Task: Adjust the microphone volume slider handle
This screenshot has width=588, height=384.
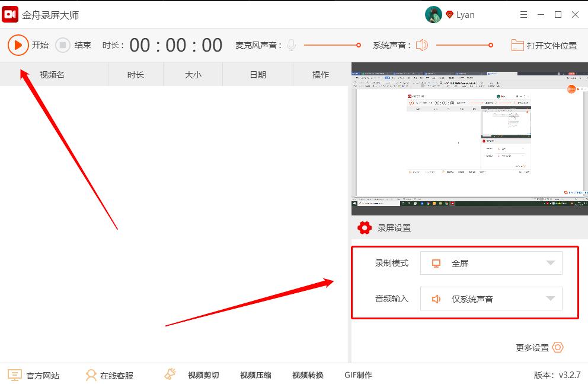Action: [359, 45]
